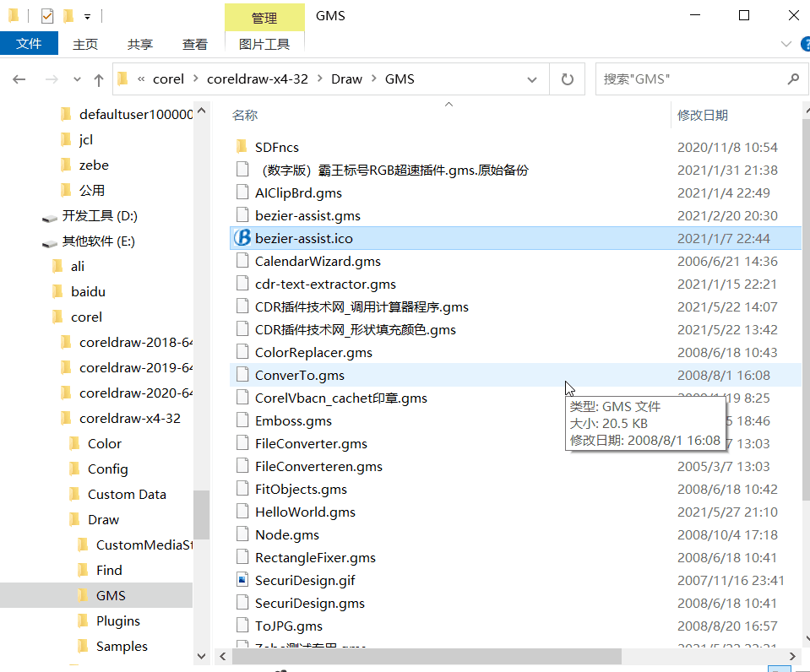Viewport: 810px width, 672px height.
Task: Open the 图片工具 ribbon tab
Action: (264, 44)
